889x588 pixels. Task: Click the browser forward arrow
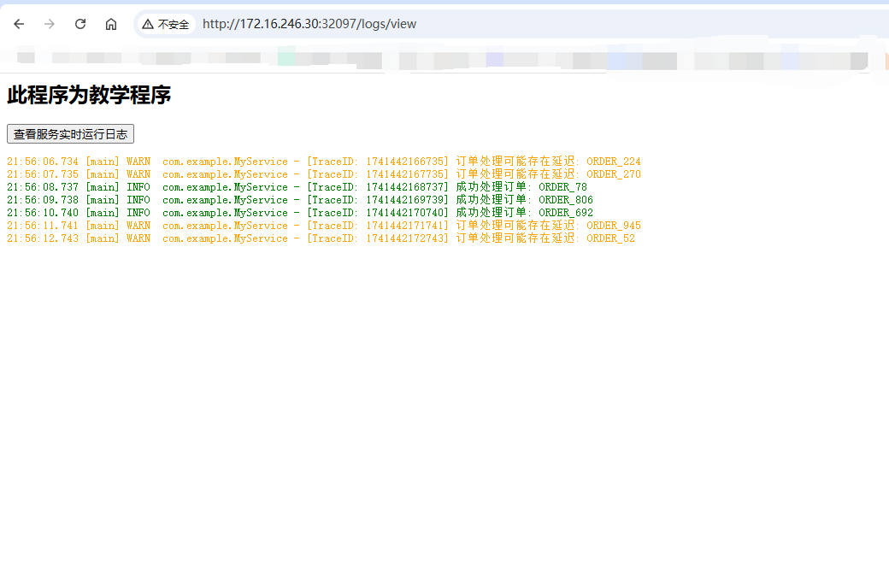pyautogui.click(x=49, y=24)
